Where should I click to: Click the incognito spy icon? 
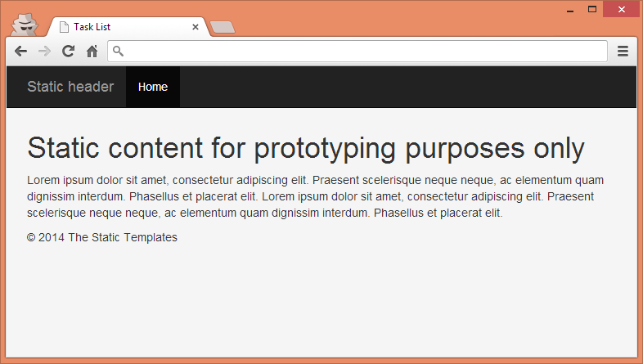[x=25, y=25]
